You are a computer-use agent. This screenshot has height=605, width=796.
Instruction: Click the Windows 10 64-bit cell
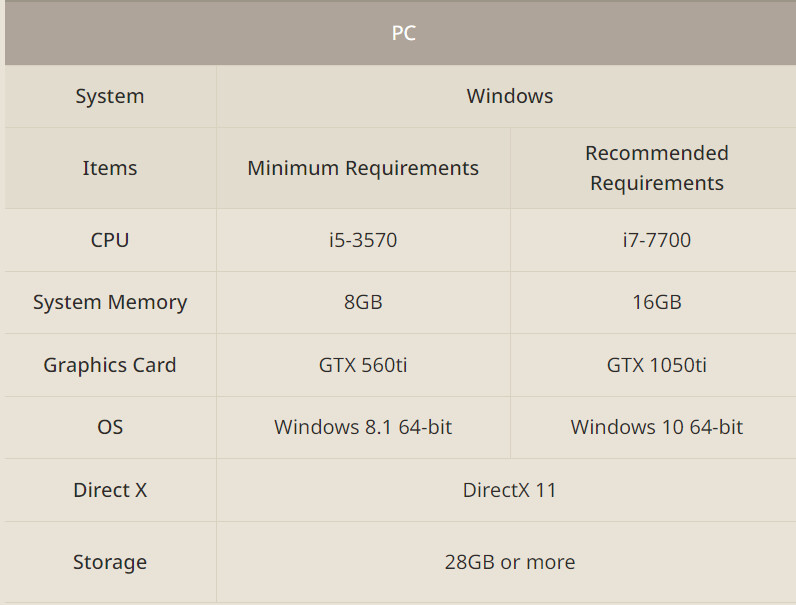click(x=656, y=427)
